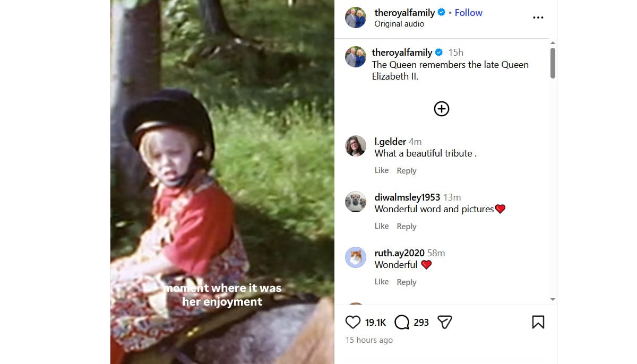Reply to diwalmsley1953's comment
Viewport: 637px width, 364px height.
point(407,227)
